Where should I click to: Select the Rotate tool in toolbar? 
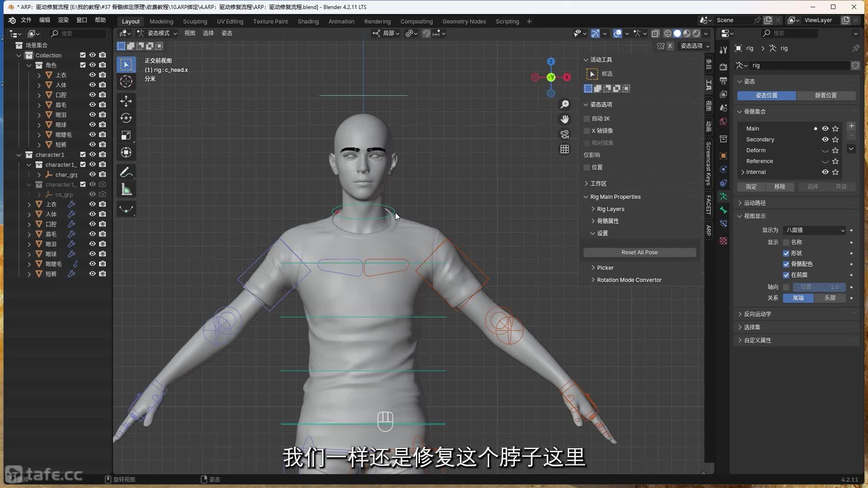(x=126, y=118)
